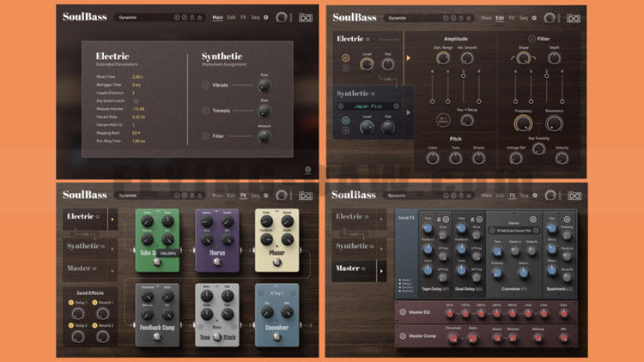The height and width of the screenshot is (362, 644).
Task: Click the Tube pedal footswitch on the green pedal
Action: pos(157,262)
